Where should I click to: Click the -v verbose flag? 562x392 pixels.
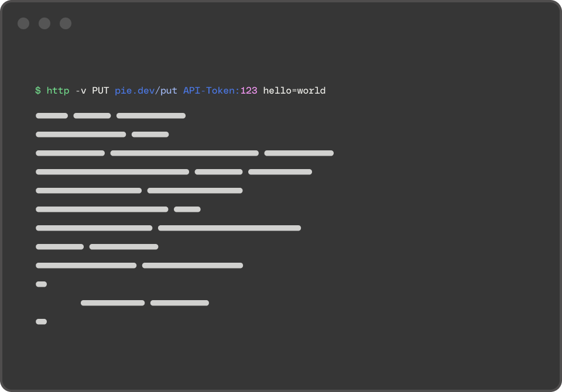[x=81, y=91]
